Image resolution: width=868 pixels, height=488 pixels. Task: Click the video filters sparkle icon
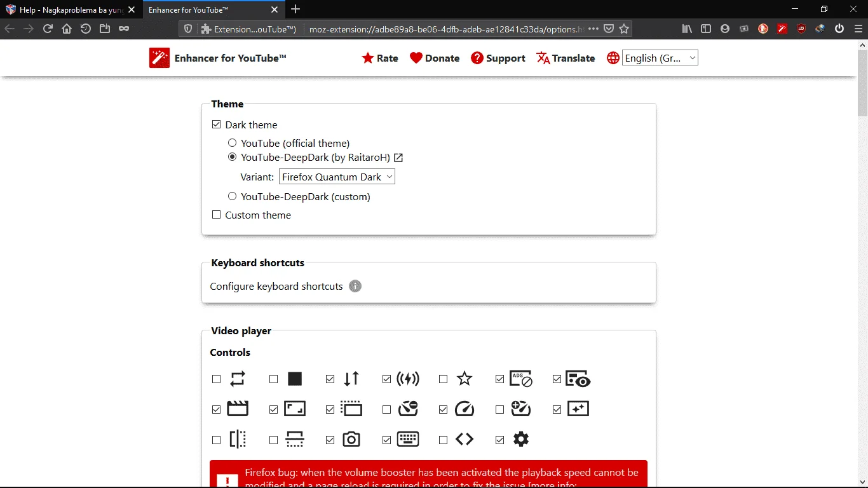pos(578,409)
